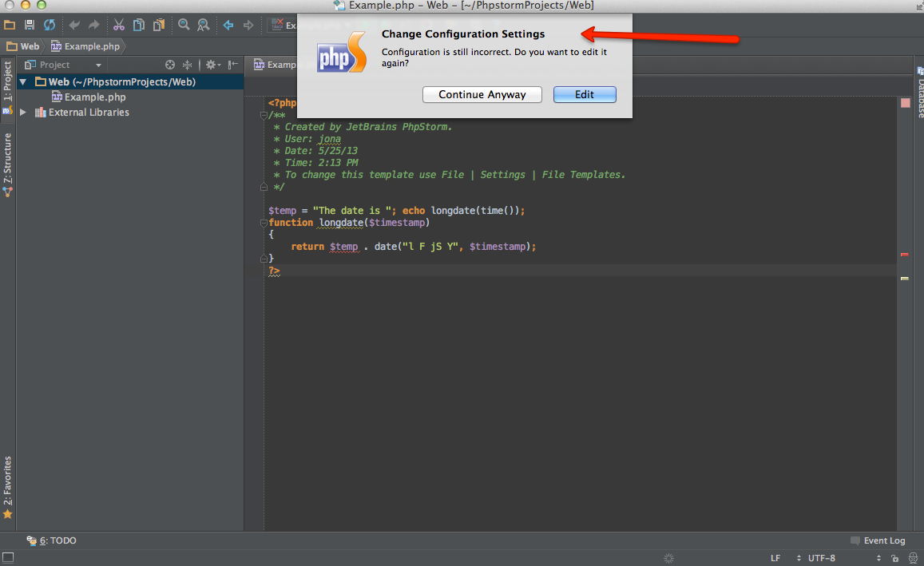Open Find with the magnifier icon
The image size is (924, 566).
[184, 25]
